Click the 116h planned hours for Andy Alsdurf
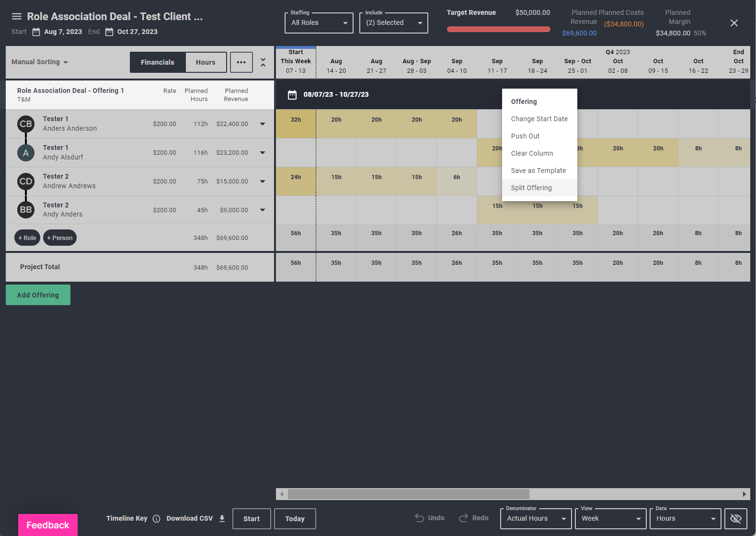Image resolution: width=756 pixels, height=536 pixels. tap(201, 153)
